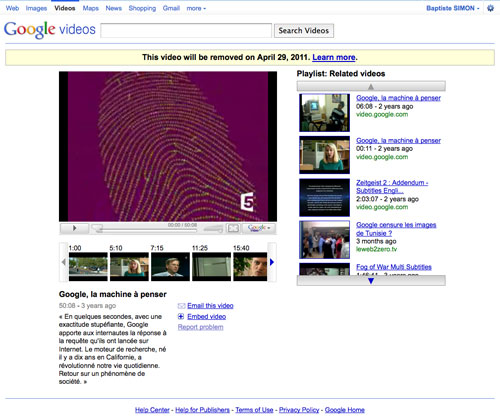Open the Help Center footer link
The image size is (500, 420).
152,410
